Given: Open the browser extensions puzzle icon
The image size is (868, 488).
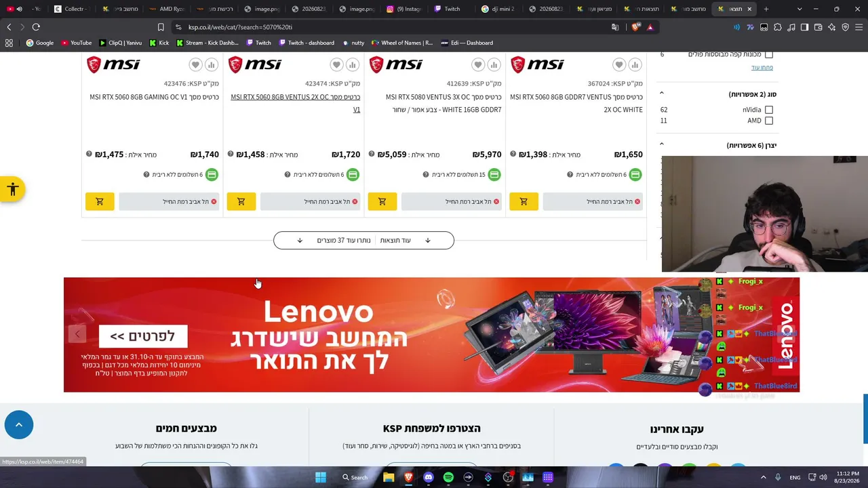Looking at the screenshot, I should click(x=778, y=27).
